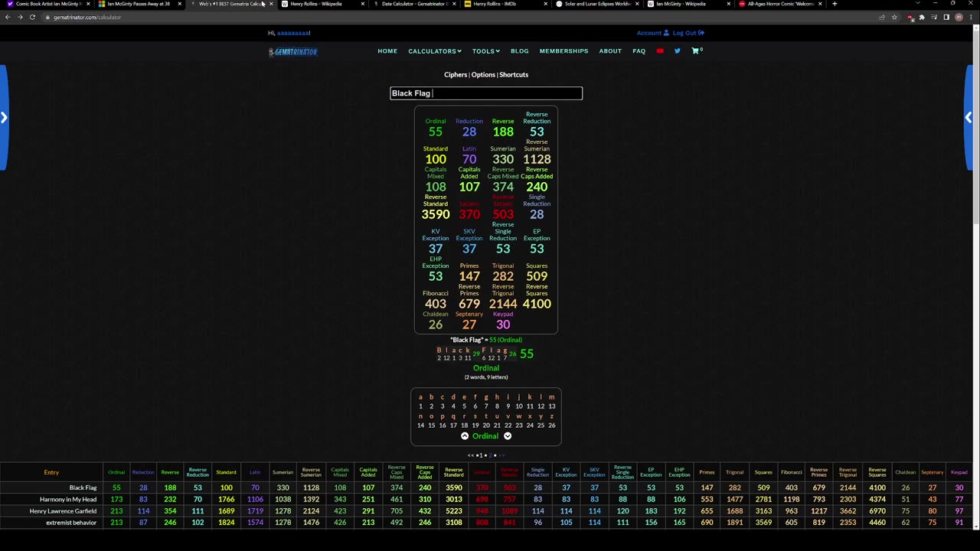Select the Satanic value 370
Screen dimensions: 980x551
[469, 214]
